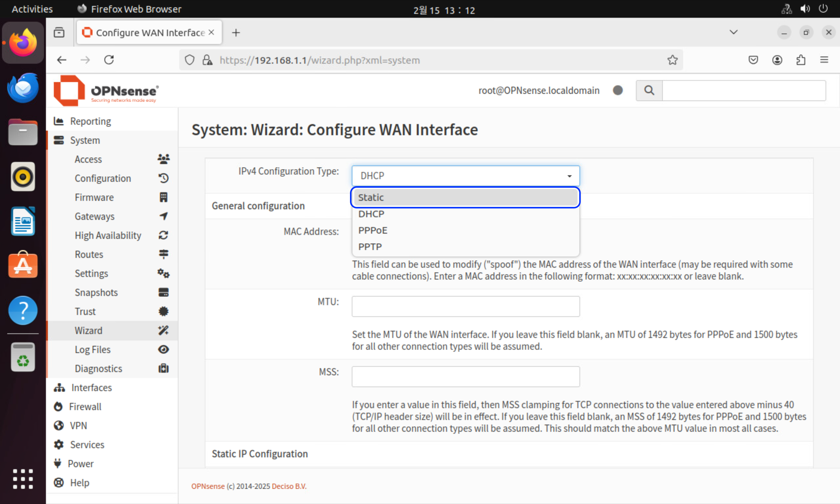Screen dimensions: 840x504
Task: Open Firefox hamburger application menu
Action: tap(824, 60)
